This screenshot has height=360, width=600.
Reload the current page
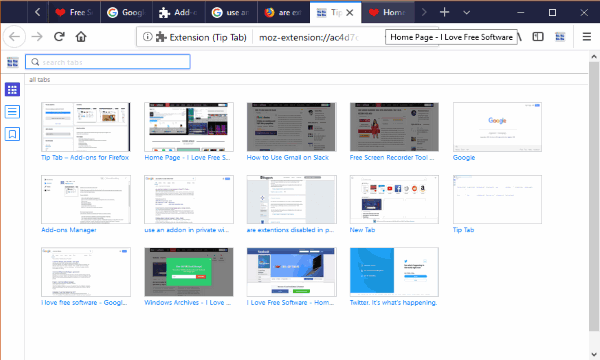click(59, 37)
